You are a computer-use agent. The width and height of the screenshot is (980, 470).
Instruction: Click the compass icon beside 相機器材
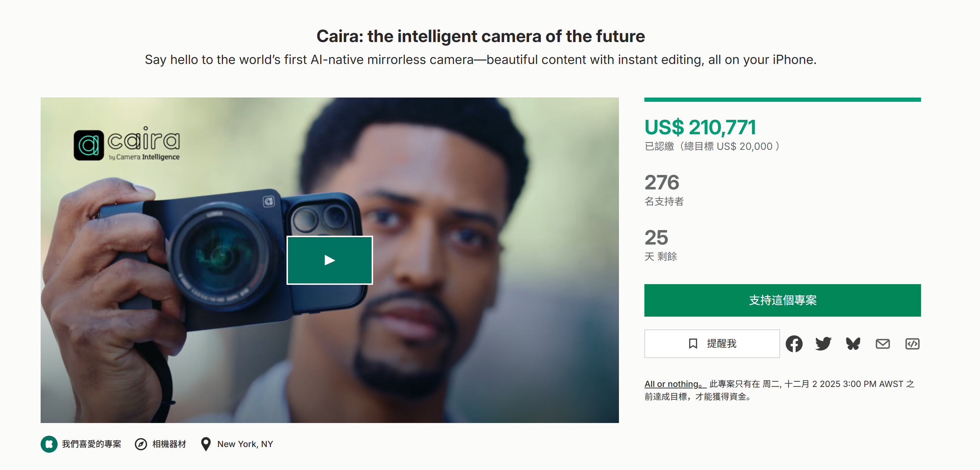[141, 444]
